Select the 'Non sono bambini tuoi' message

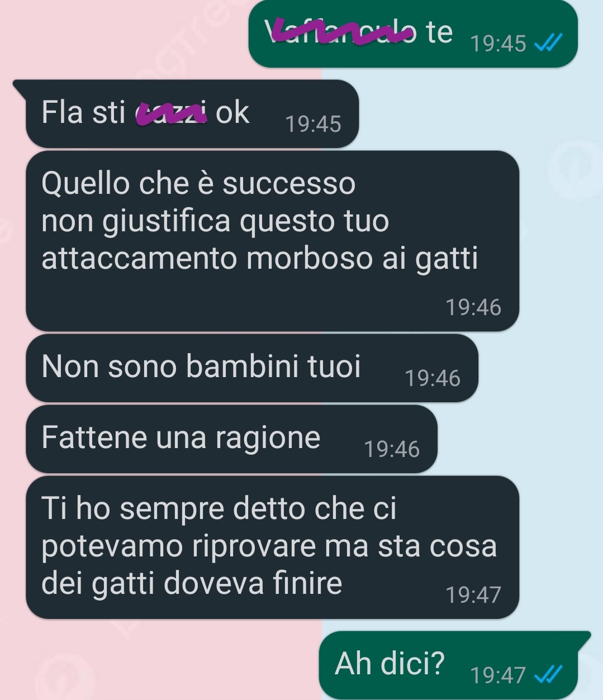pos(252,368)
